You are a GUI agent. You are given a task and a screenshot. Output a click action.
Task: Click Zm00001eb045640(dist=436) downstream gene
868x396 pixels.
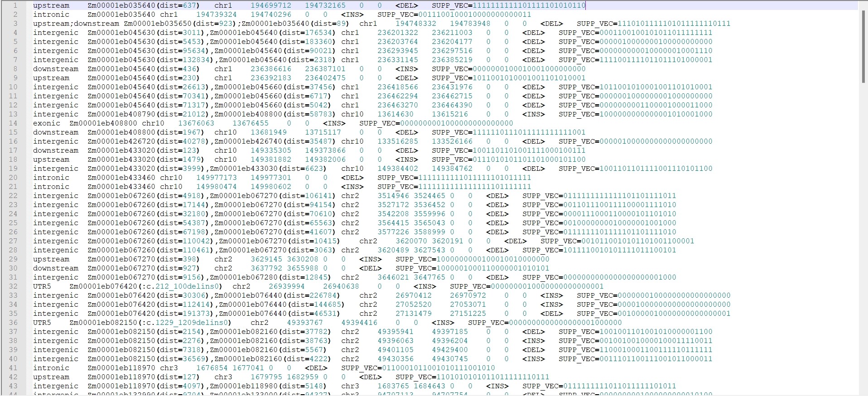tap(144, 69)
